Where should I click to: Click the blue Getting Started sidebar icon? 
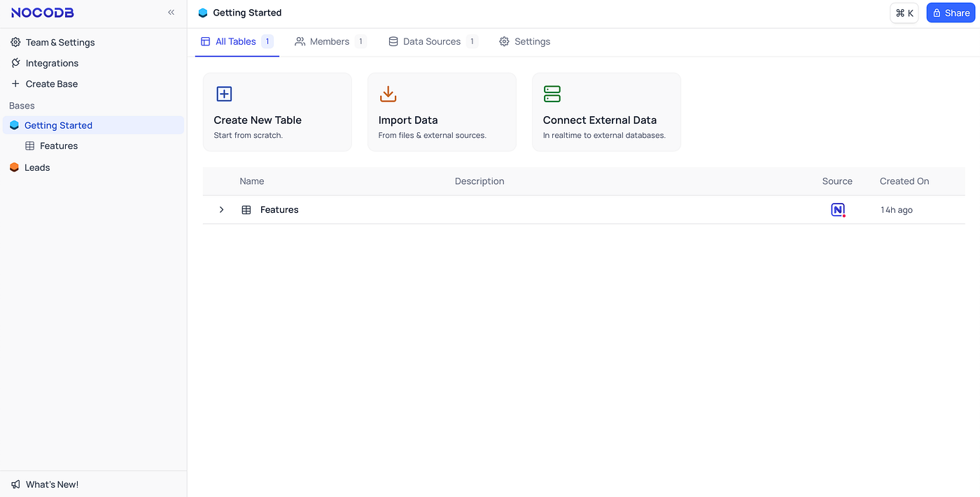click(x=14, y=125)
